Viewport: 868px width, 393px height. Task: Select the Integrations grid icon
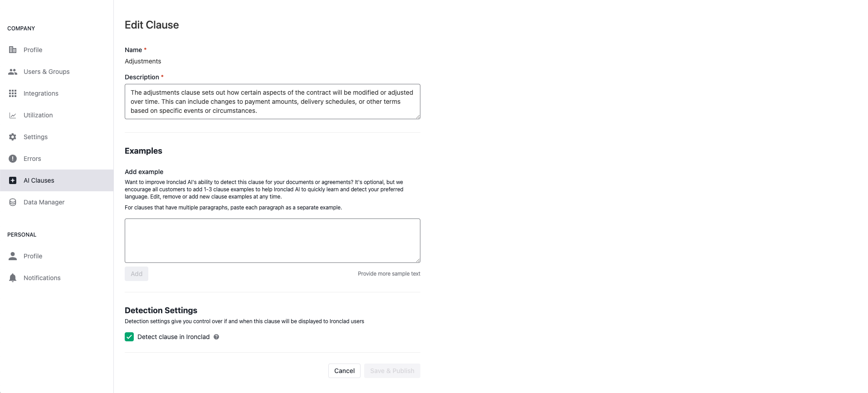click(13, 93)
